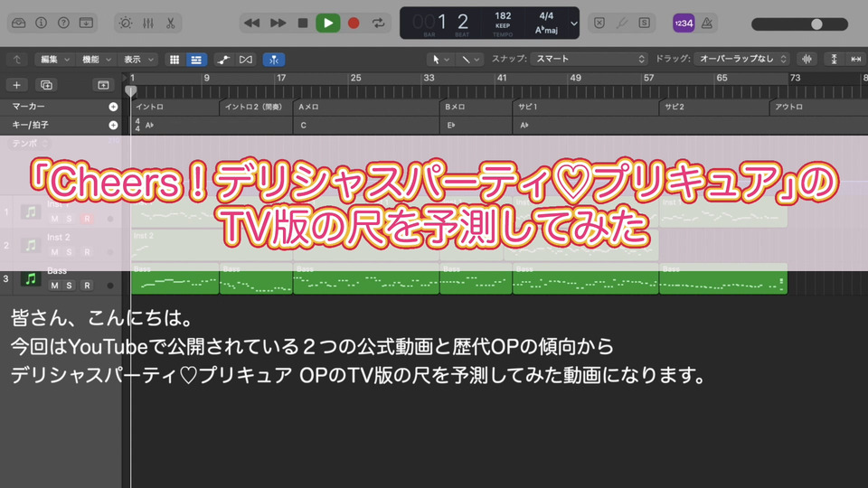The height and width of the screenshot is (488, 868).
Task: Click the Bass track instrument icon
Action: [x=31, y=279]
